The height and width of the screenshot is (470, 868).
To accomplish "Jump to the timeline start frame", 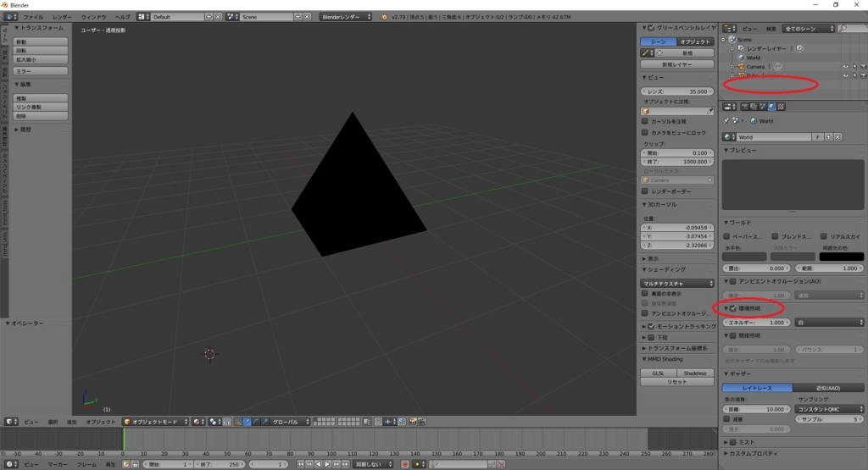I will click(x=300, y=464).
